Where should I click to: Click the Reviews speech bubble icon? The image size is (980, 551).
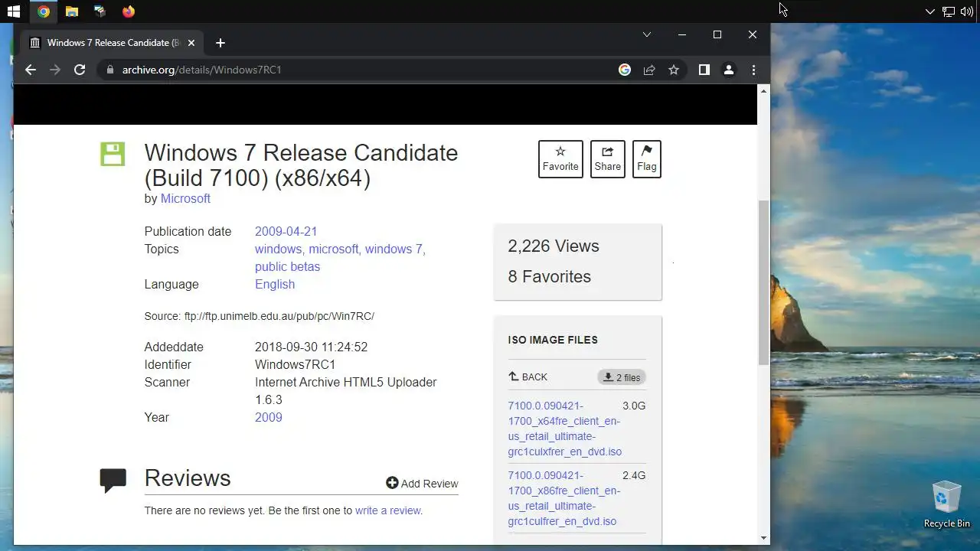coord(113,480)
